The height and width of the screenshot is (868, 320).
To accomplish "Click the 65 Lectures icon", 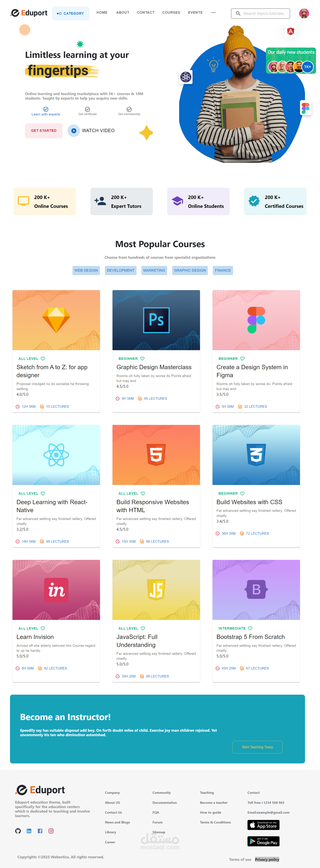I will (140, 399).
